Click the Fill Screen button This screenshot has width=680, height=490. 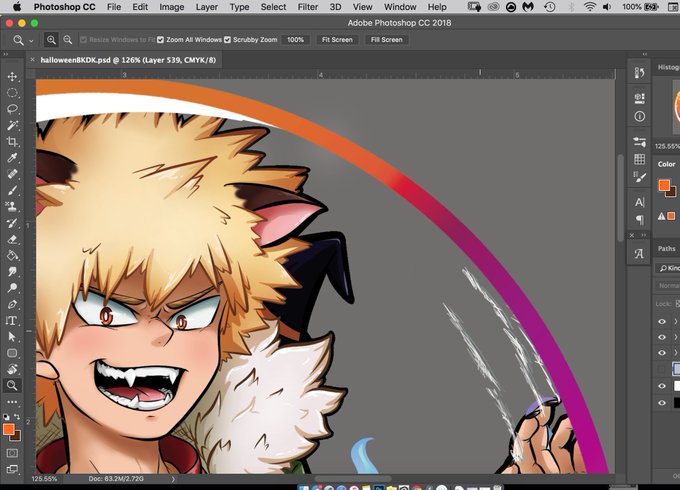click(386, 40)
